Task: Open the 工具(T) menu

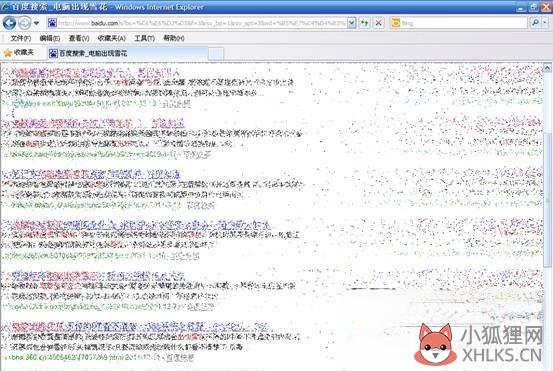Action: click(144, 38)
